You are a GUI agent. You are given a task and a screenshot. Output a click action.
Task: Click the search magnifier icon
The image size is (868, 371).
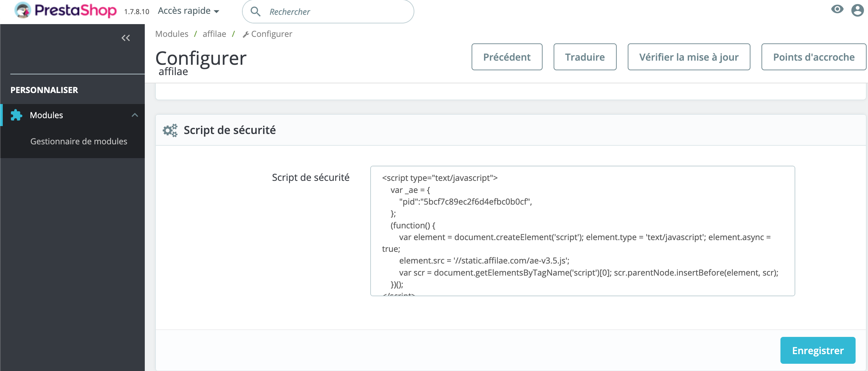(255, 12)
